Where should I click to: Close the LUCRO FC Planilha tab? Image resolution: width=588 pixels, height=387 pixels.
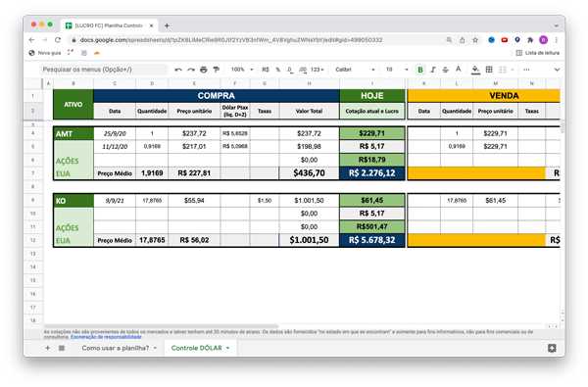point(151,25)
